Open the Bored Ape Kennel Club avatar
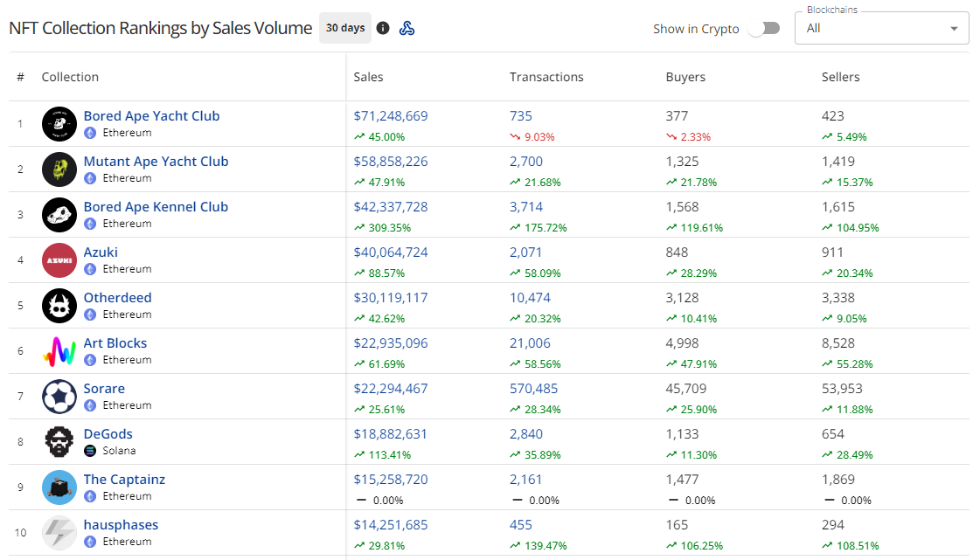Image resolution: width=980 pixels, height=560 pixels. tap(59, 215)
